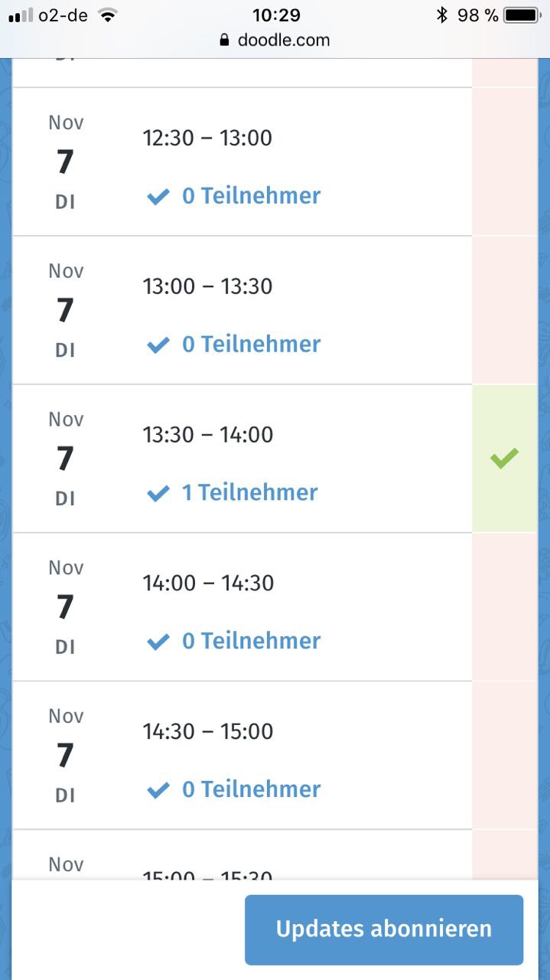Open the 1 Teilnehmer participant link
The image size is (550, 980).
pyautogui.click(x=249, y=492)
